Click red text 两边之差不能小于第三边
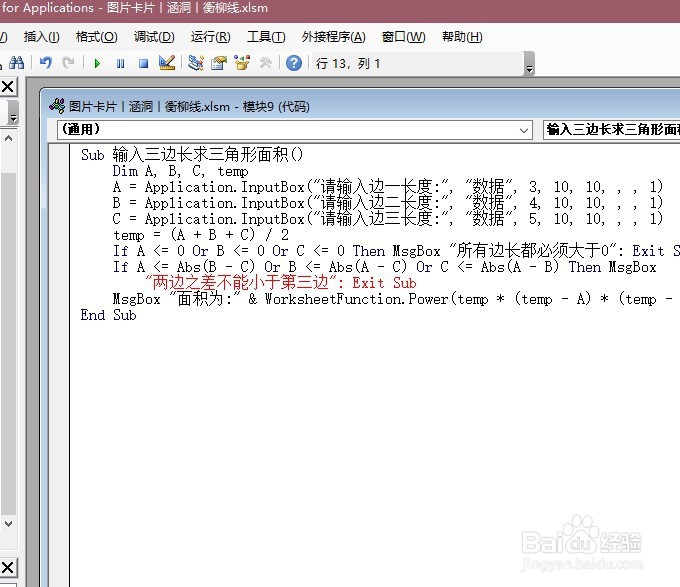Image resolution: width=680 pixels, height=587 pixels. pos(240,283)
